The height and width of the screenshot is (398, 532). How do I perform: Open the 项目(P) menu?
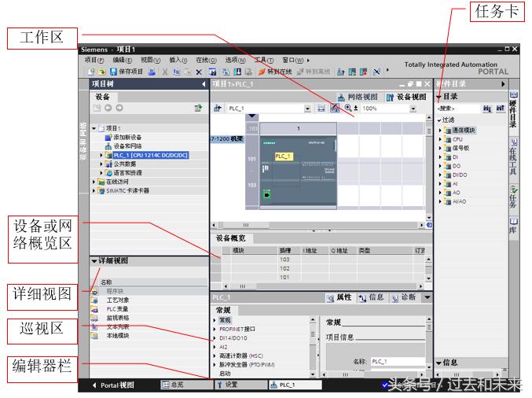pyautogui.click(x=94, y=60)
